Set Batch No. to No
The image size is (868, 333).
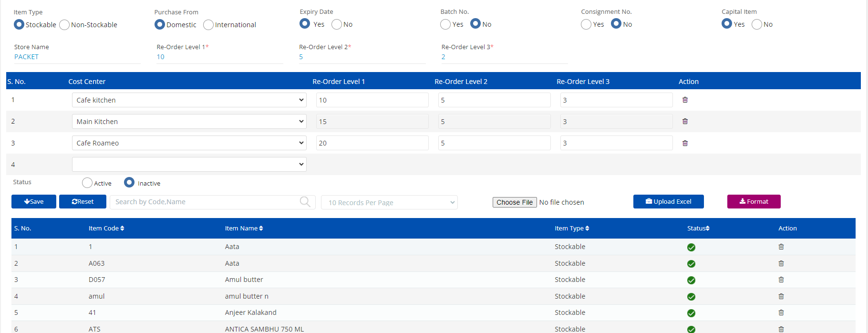(475, 23)
